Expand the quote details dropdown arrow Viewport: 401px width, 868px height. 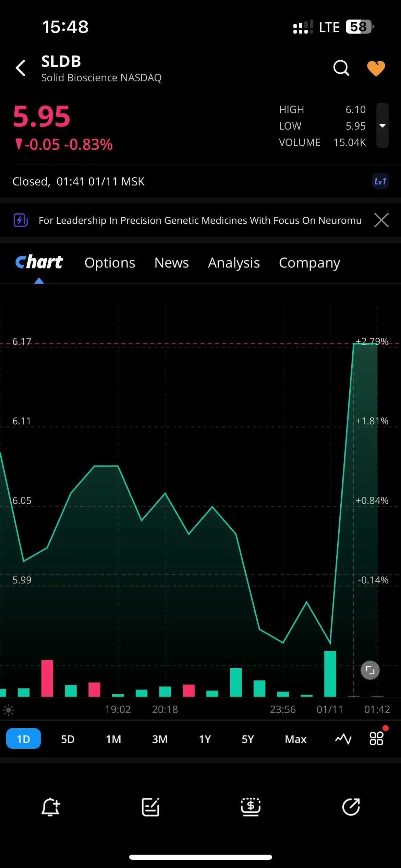382,125
